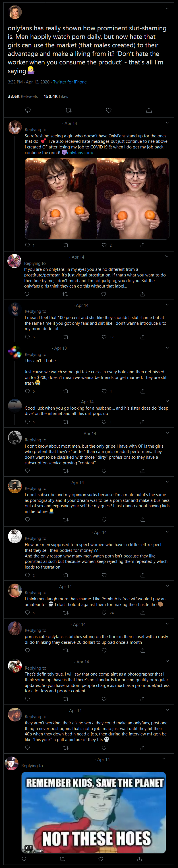The image size is (178, 868).
Task: Retweet the main tweet from Apr 12, 2020
Action: tap(68, 110)
